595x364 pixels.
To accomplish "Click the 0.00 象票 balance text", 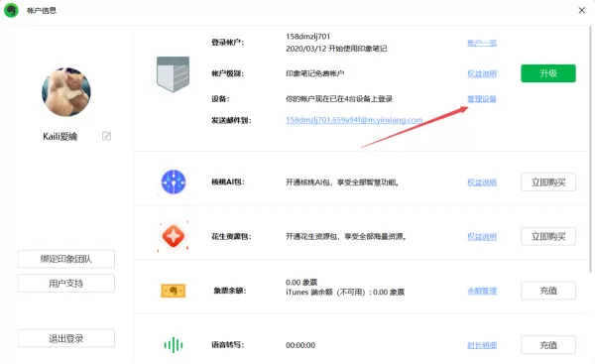I will [x=301, y=282].
